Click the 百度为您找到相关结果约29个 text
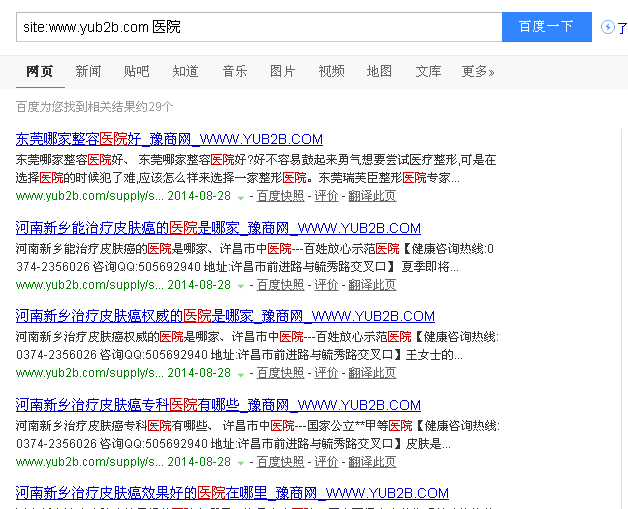Image resolution: width=628 pixels, height=509 pixels. click(95, 107)
